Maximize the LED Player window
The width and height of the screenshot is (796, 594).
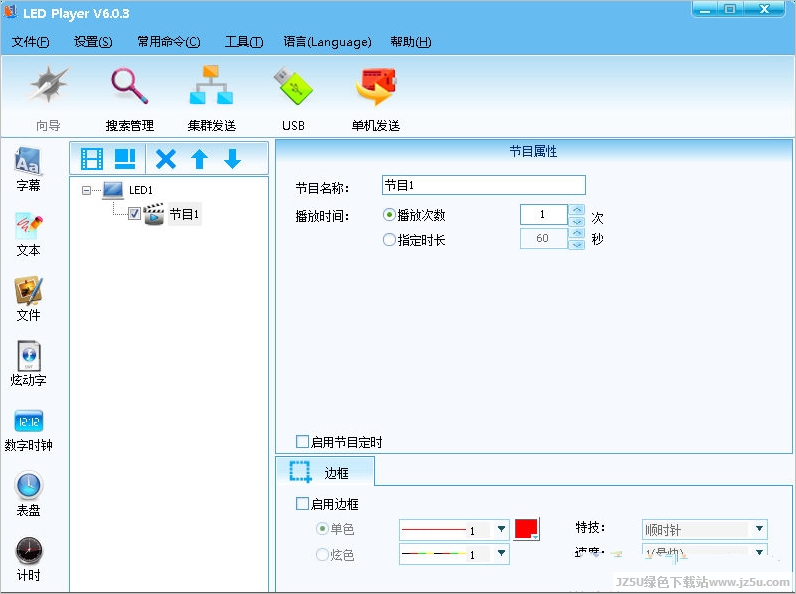point(730,9)
